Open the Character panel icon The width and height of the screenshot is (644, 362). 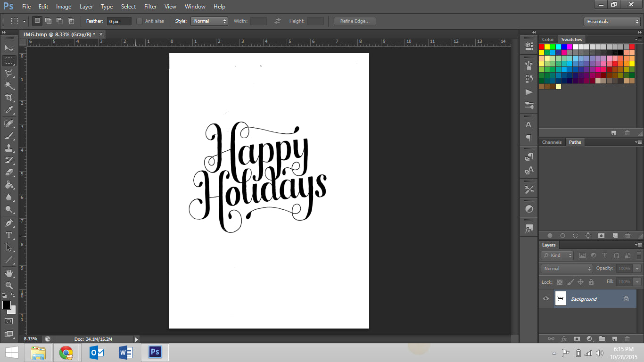[x=529, y=125]
